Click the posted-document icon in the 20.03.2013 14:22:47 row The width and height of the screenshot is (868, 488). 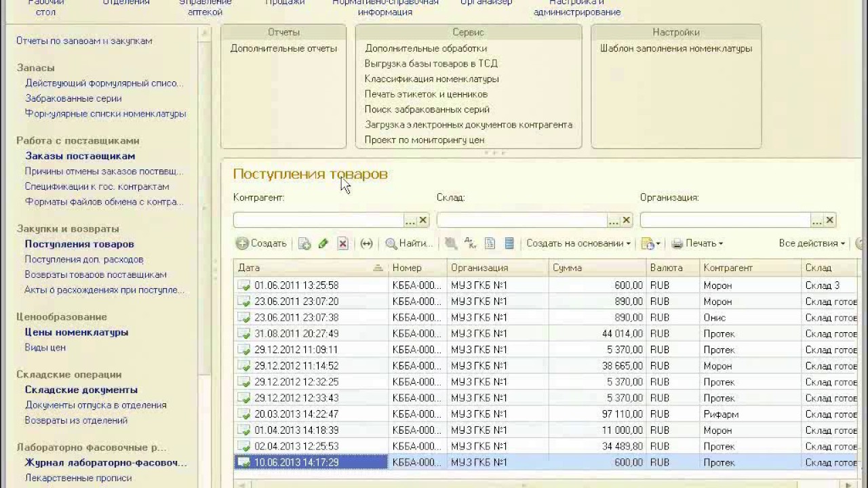(x=244, y=414)
